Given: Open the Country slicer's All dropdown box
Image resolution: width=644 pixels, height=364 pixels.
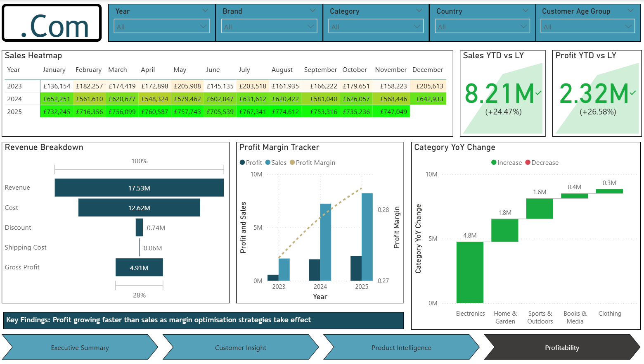Looking at the screenshot, I should point(482,26).
